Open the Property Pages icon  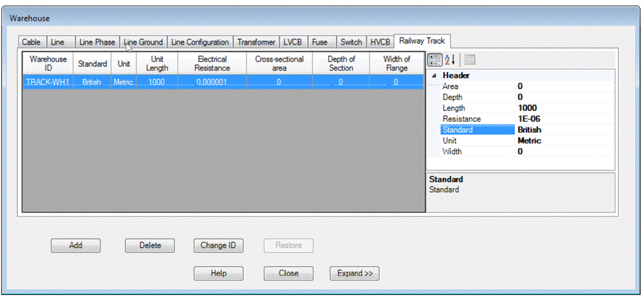tap(469, 60)
